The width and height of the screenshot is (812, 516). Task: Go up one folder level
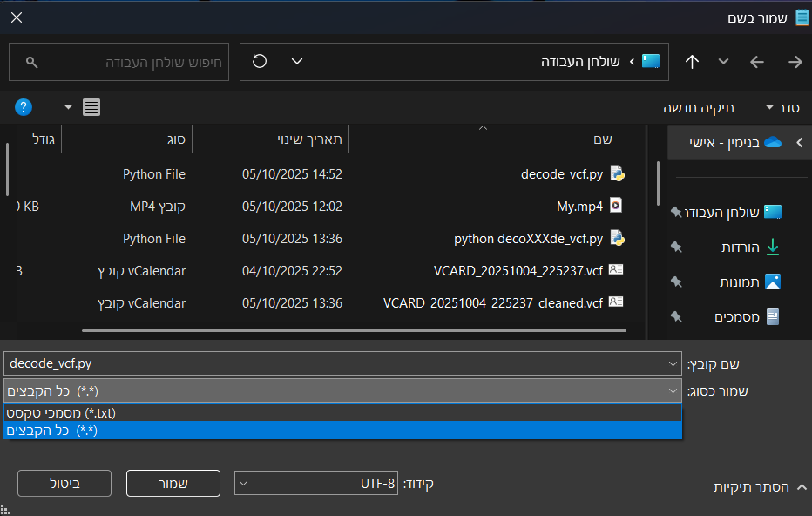(x=692, y=62)
